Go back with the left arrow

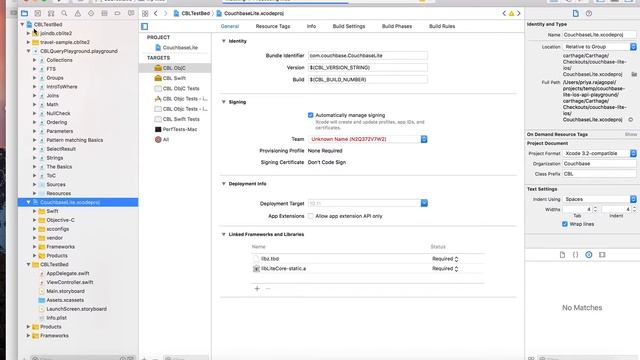pyautogui.click(x=156, y=13)
